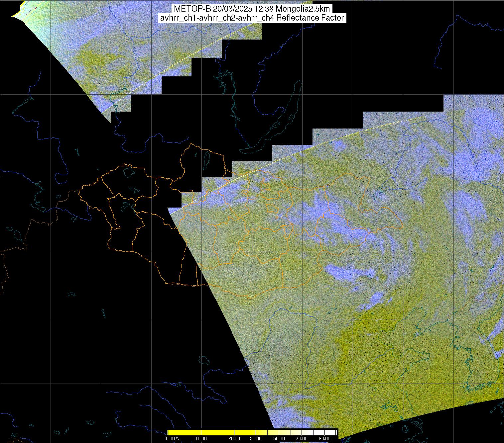Pick the colorbar segment between 0.00% and 10.00

point(185,432)
